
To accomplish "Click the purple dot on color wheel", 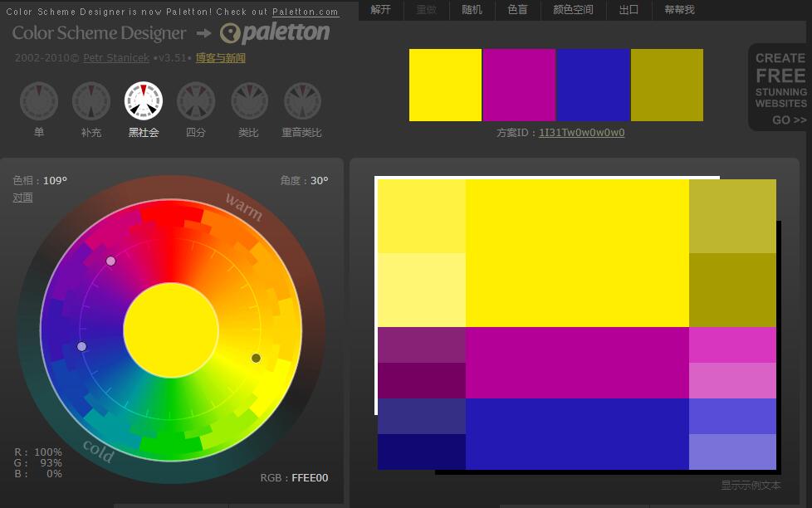I will 81,346.
